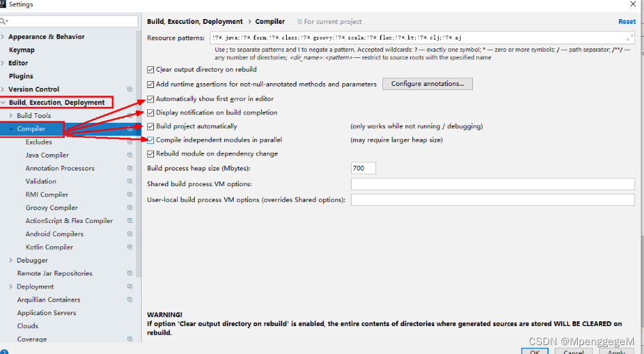The height and width of the screenshot is (354, 644).
Task: Open Keymap settings page
Action: (x=22, y=50)
